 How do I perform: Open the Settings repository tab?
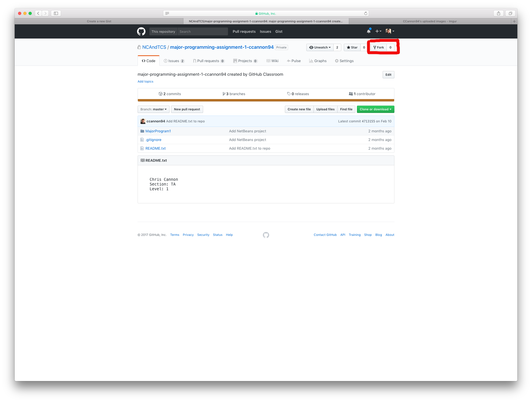[x=344, y=61]
